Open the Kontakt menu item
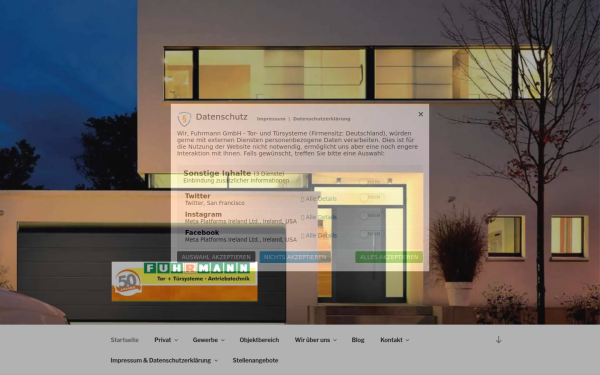This screenshot has width=600, height=375. click(391, 340)
